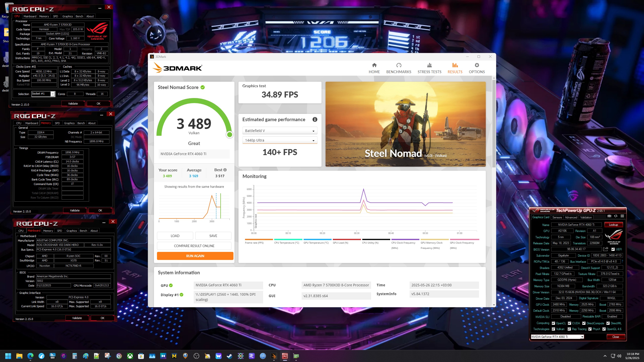
Task: Click the Close button in GPU-Z
Action: tap(616, 337)
